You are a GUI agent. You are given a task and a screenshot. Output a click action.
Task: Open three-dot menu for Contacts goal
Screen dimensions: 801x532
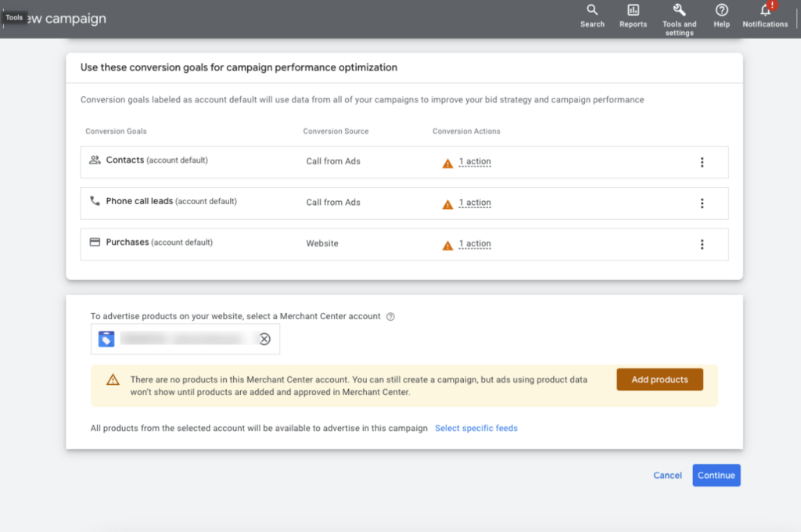[x=702, y=162]
